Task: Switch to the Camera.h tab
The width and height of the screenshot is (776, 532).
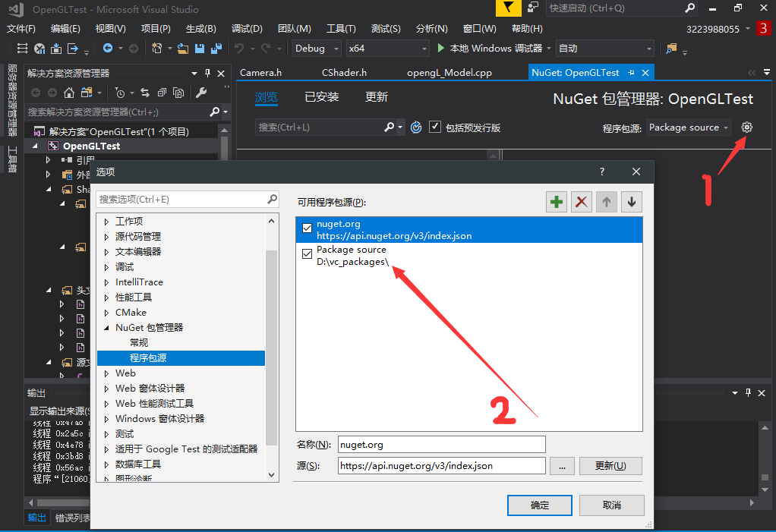Action: tap(260, 73)
